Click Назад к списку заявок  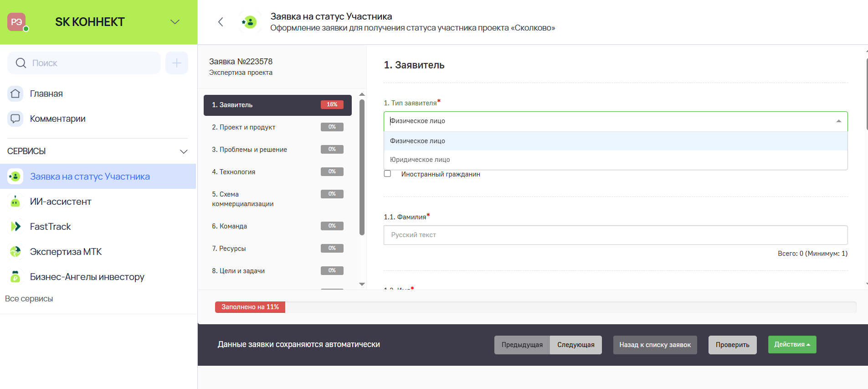pyautogui.click(x=655, y=345)
